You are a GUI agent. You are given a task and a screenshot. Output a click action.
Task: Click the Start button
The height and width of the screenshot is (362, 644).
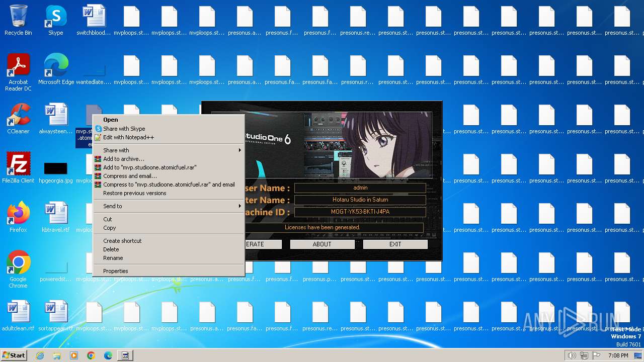(14, 355)
